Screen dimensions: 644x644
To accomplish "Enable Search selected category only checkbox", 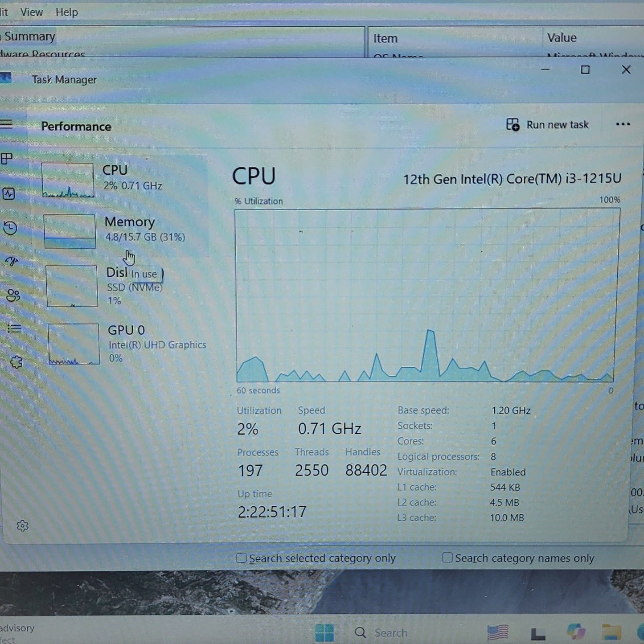I will point(241,558).
